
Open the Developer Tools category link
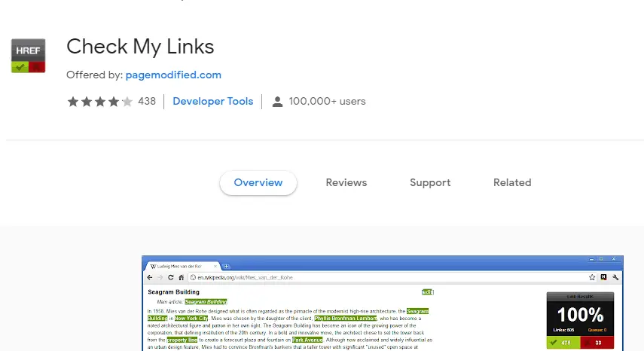click(212, 102)
